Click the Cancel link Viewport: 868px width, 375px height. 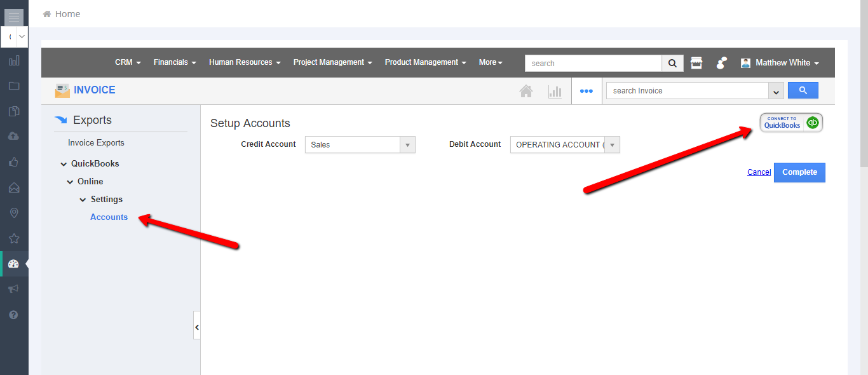(759, 172)
